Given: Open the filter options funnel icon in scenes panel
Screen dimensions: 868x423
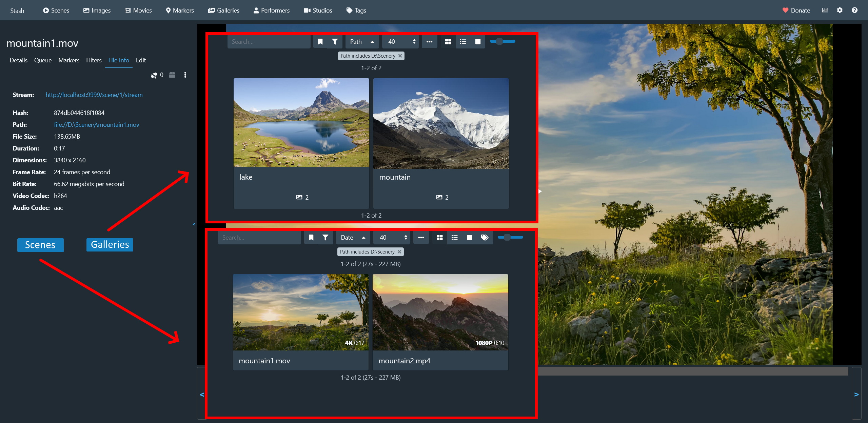Looking at the screenshot, I should tap(325, 238).
